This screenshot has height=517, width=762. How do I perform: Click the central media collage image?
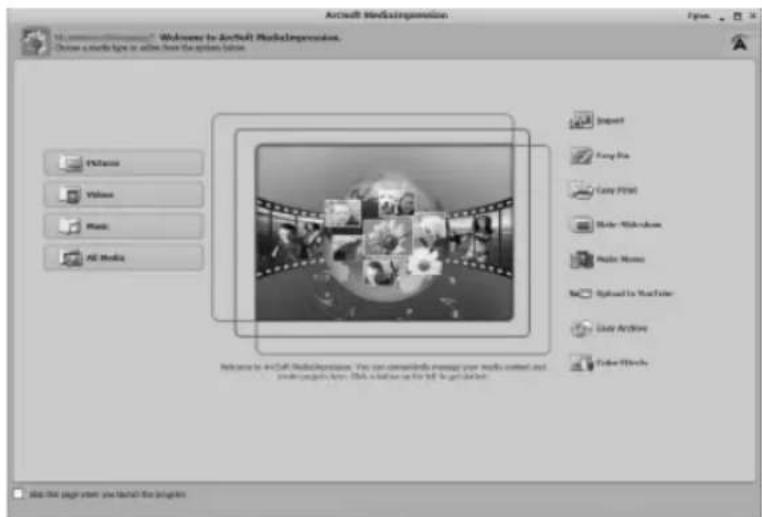[x=384, y=233]
